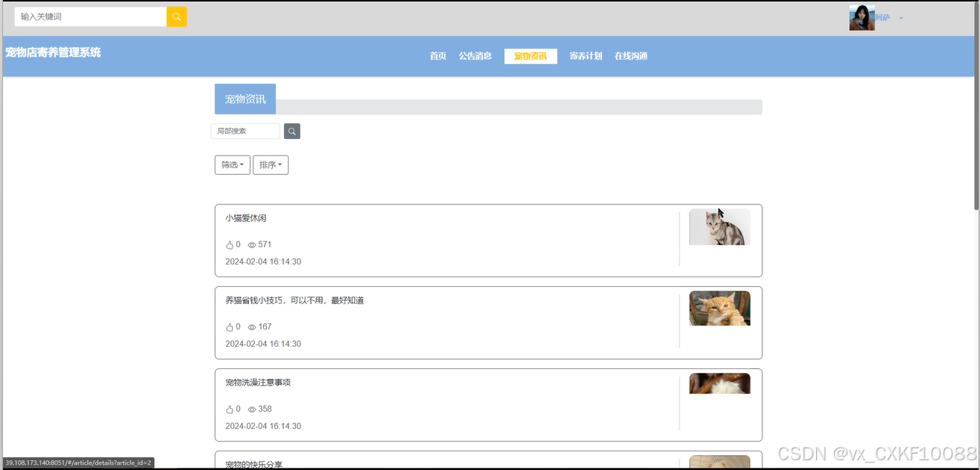This screenshot has height=470, width=980.
Task: Click the date on 养猫省钱小技巧 card
Action: pyautogui.click(x=263, y=344)
